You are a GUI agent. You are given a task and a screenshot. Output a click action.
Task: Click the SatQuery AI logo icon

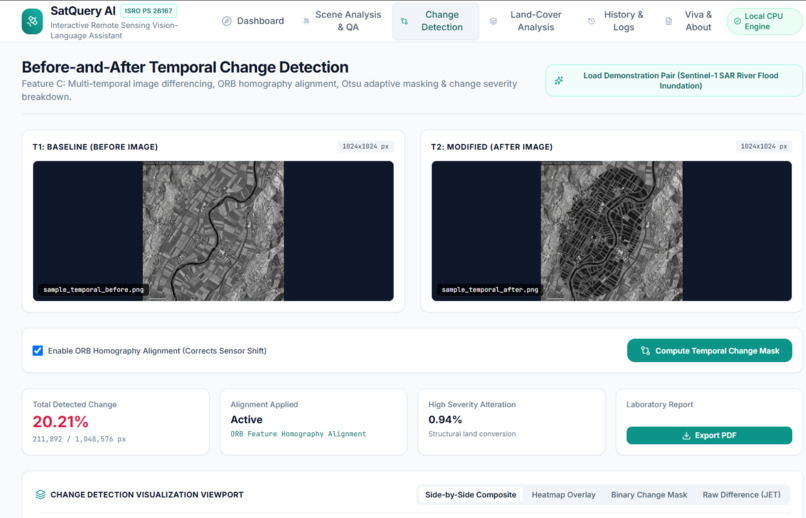tap(32, 21)
